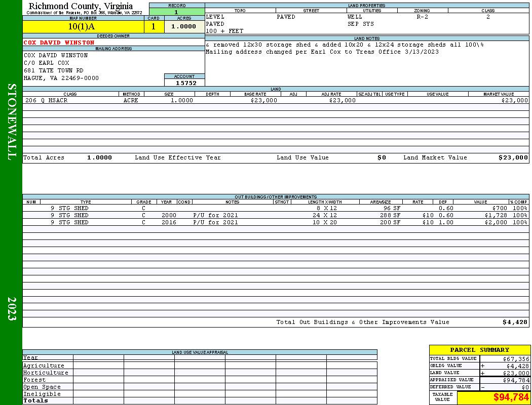Click the land row market value $23,000
This screenshot has width=532, height=405.
[515, 100]
